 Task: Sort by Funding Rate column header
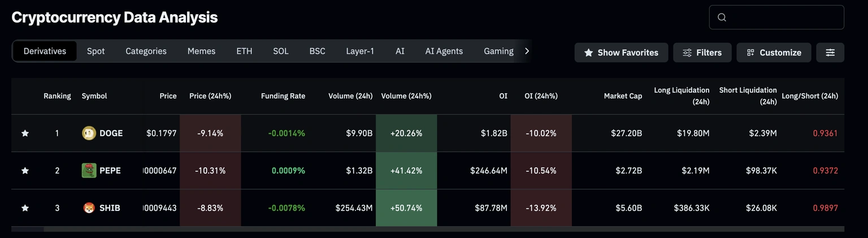tap(283, 96)
